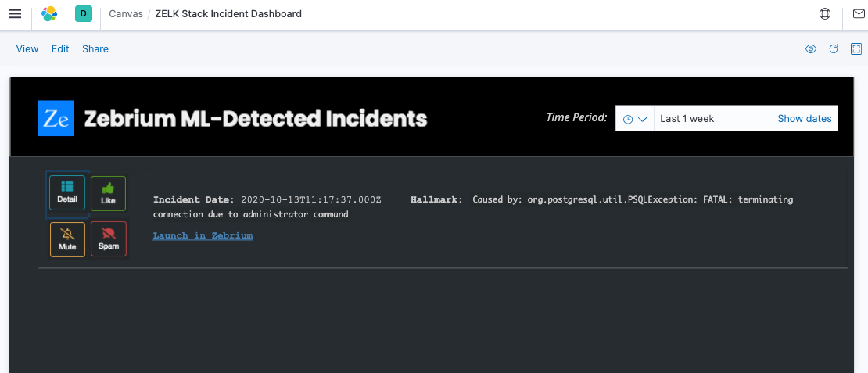Open the View menu

[x=27, y=48]
